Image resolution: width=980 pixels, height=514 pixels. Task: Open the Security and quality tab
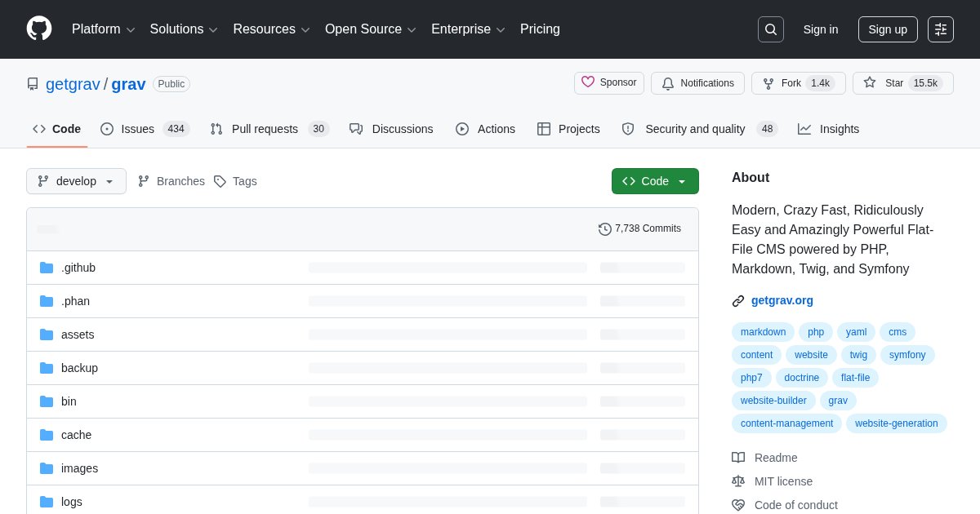pos(700,129)
